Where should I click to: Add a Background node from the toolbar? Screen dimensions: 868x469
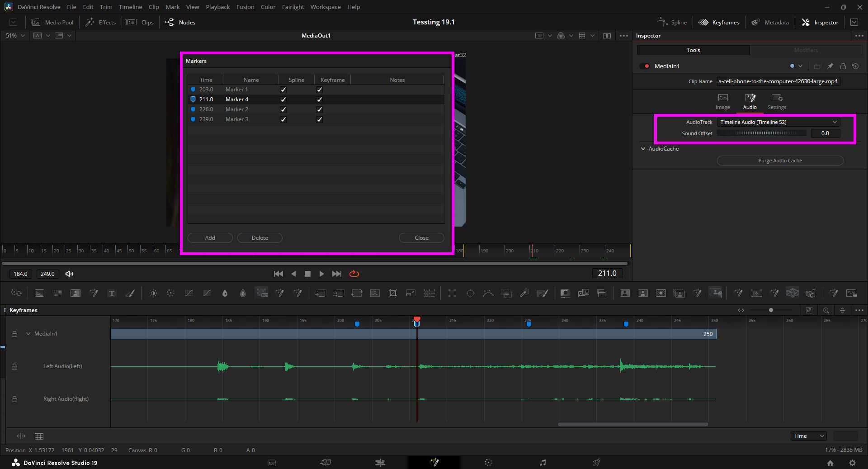(x=39, y=293)
